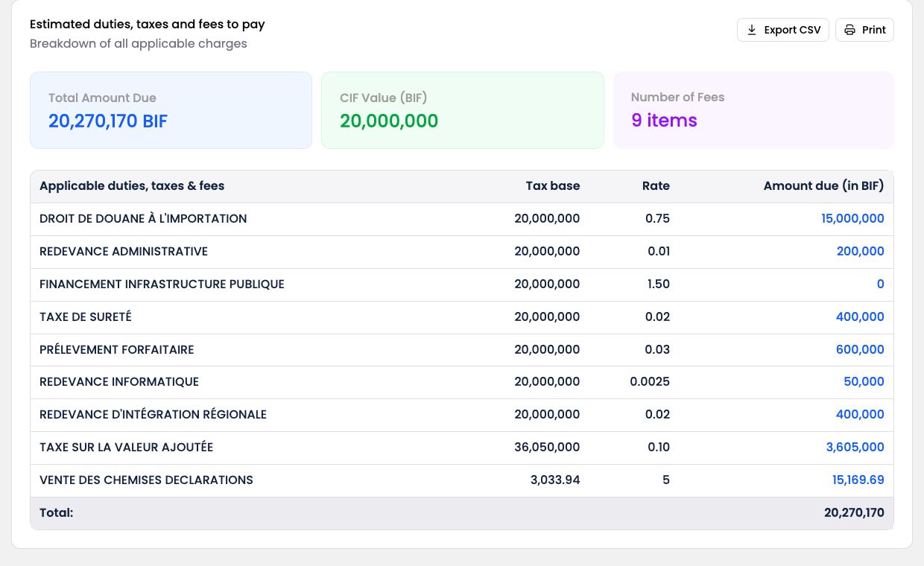Select TAXE DE SURETÉ row label

[x=86, y=317]
